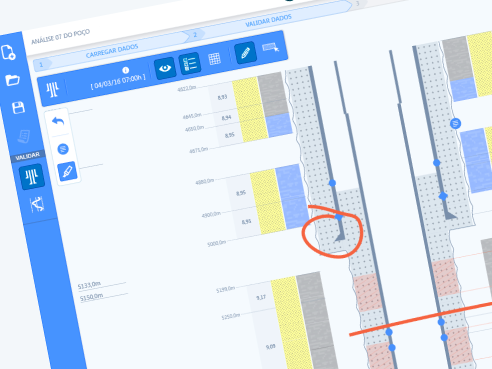
Task: Click the undo arrow icon
Action: 58,121
